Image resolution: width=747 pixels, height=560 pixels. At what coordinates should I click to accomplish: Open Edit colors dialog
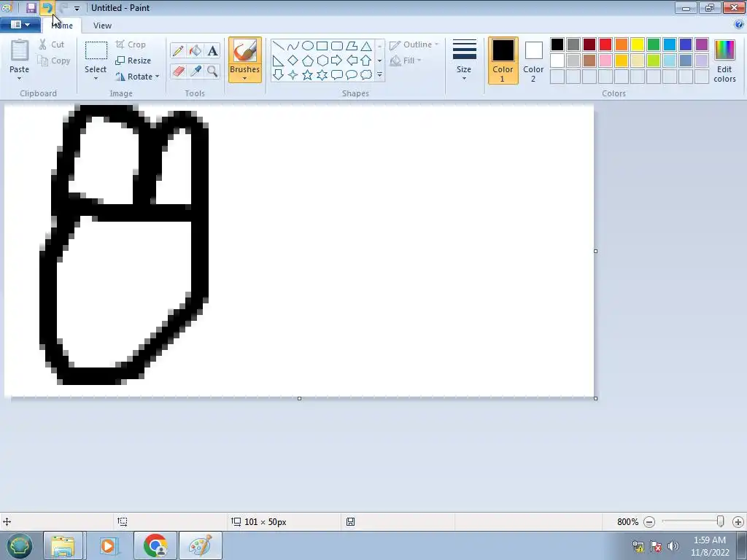[x=724, y=61]
